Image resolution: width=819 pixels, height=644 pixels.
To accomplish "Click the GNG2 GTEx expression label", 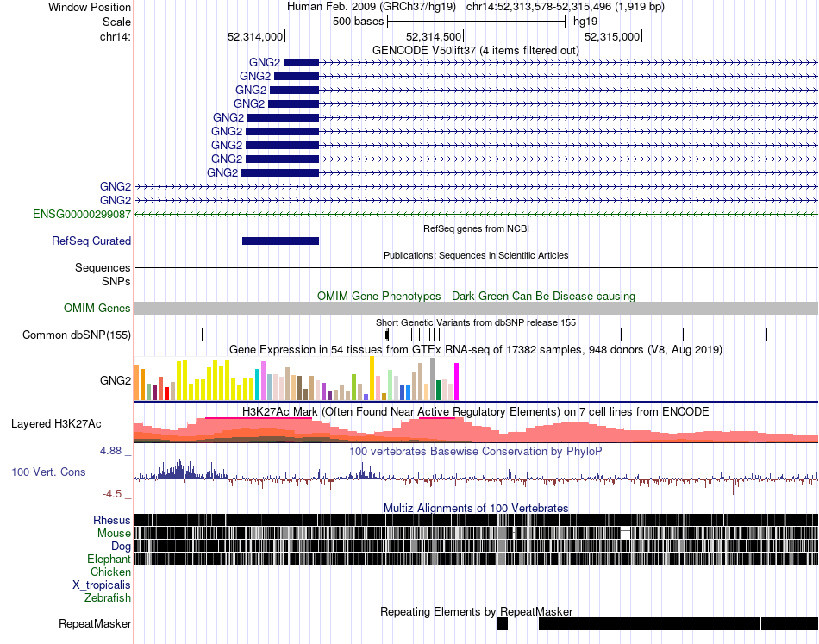I will (116, 380).
